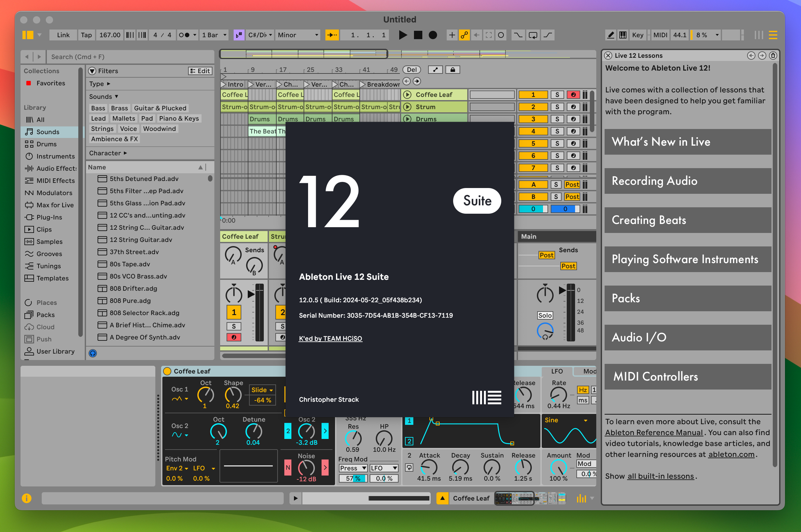This screenshot has width=801, height=532.
Task: Click the Play button in transport
Action: click(x=403, y=35)
